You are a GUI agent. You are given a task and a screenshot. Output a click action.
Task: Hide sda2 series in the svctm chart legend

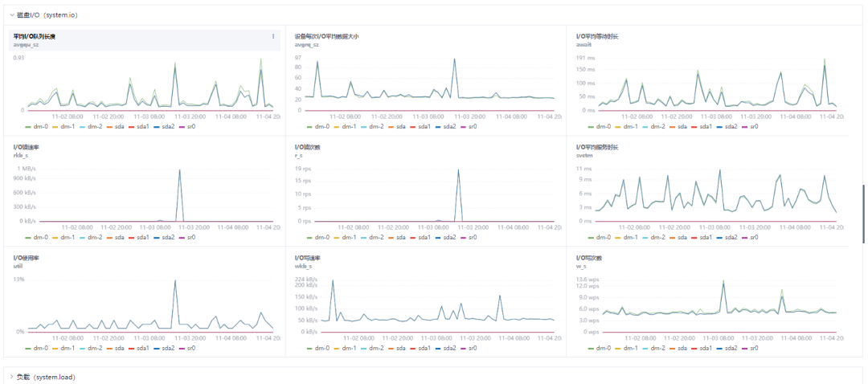click(731, 237)
